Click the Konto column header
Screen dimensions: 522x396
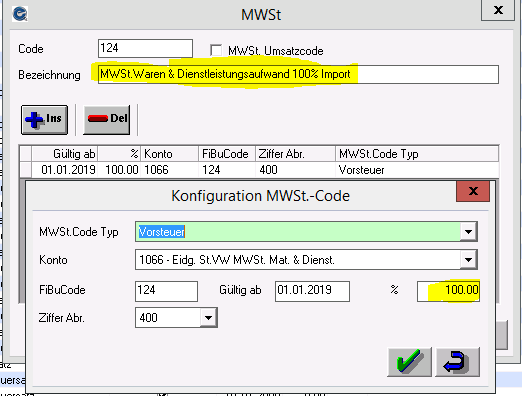pyautogui.click(x=169, y=154)
